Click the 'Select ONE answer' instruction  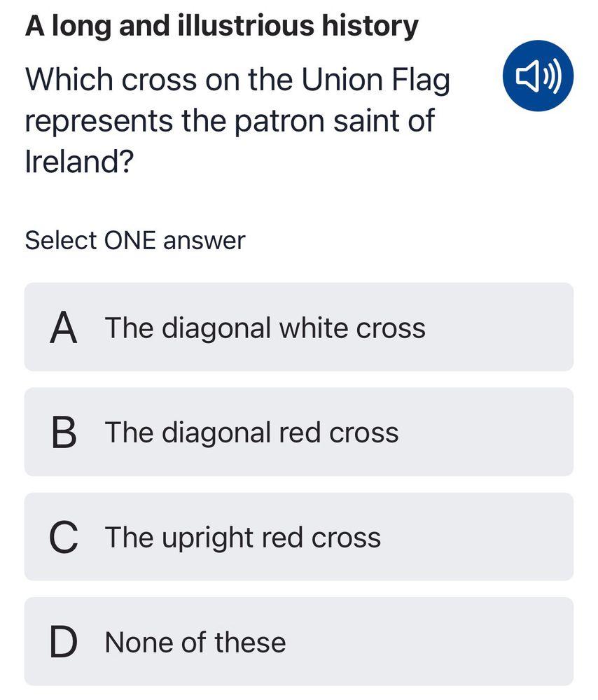tap(135, 241)
